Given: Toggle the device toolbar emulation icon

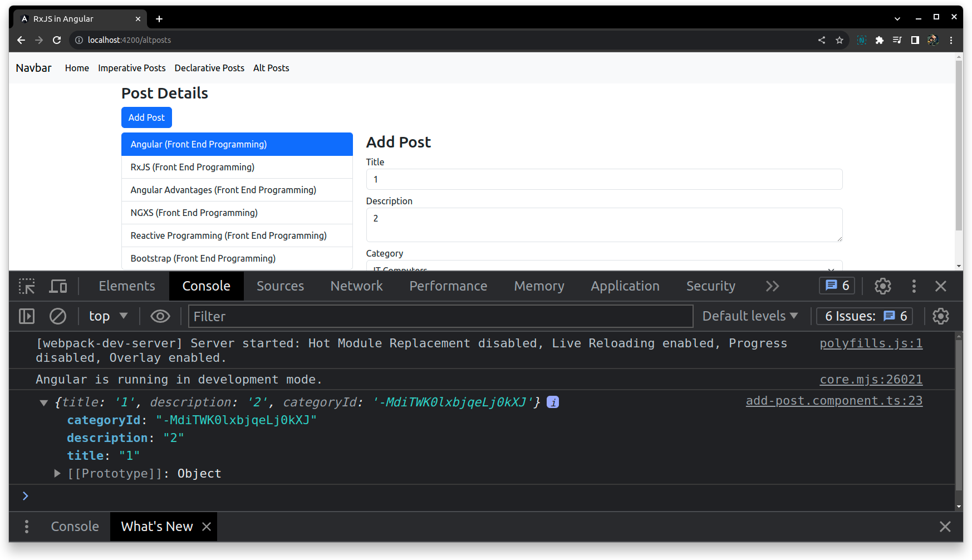Looking at the screenshot, I should coord(57,286).
